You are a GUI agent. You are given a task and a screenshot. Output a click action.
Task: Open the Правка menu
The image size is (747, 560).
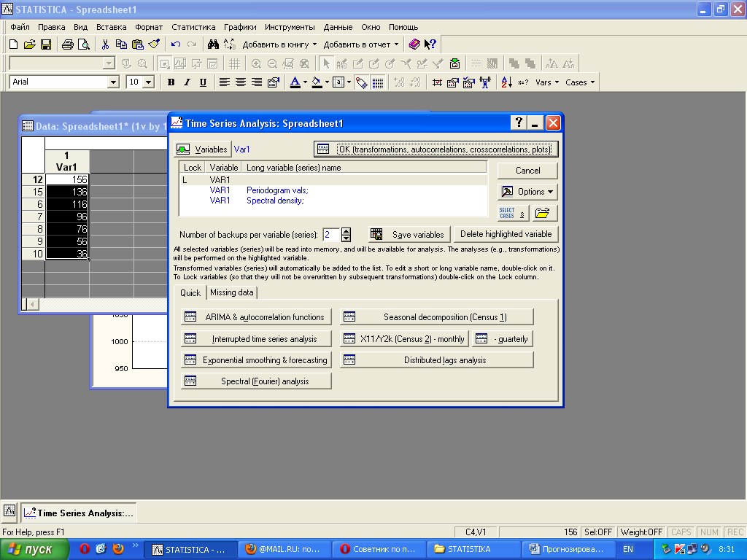pyautogui.click(x=52, y=27)
